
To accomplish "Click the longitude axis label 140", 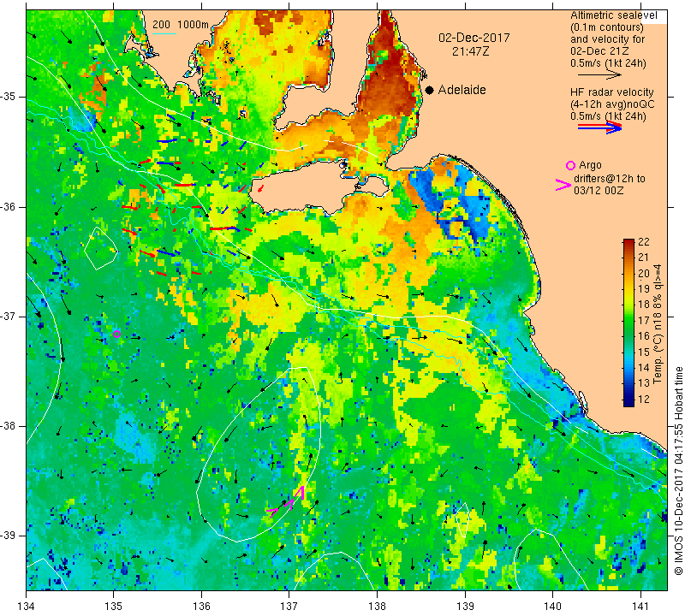I will pos(552,606).
